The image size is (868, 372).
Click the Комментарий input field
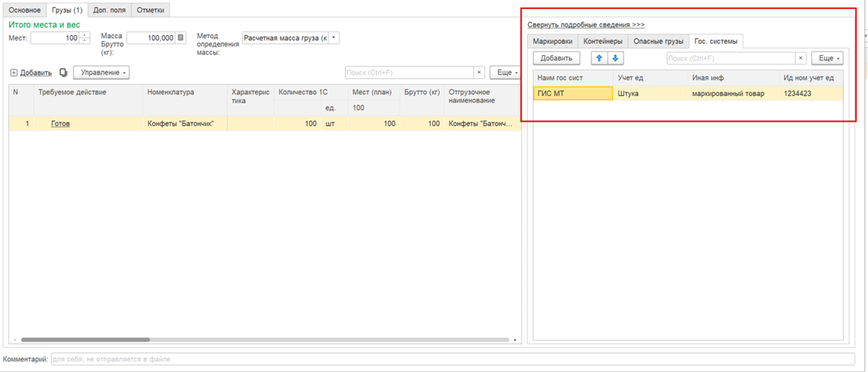click(x=452, y=359)
